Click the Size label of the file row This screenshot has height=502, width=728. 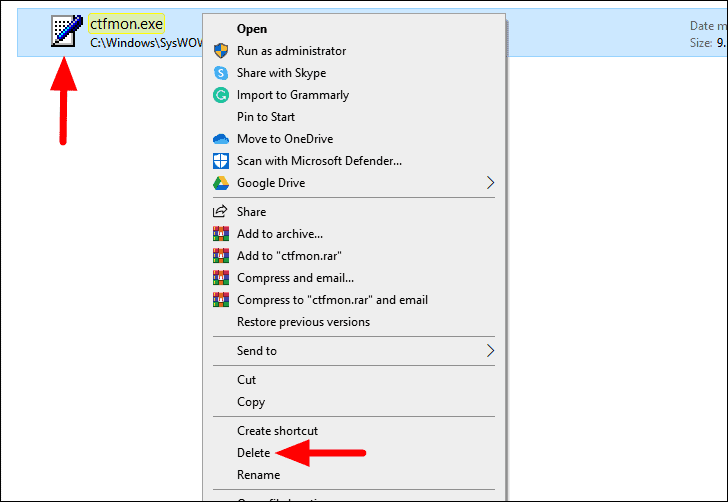pos(701,43)
